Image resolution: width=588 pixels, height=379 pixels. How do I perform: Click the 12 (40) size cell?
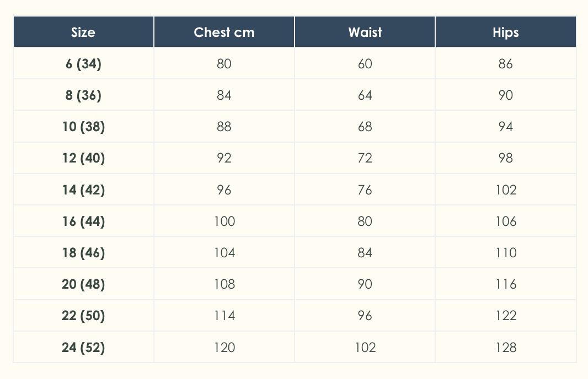(x=83, y=158)
